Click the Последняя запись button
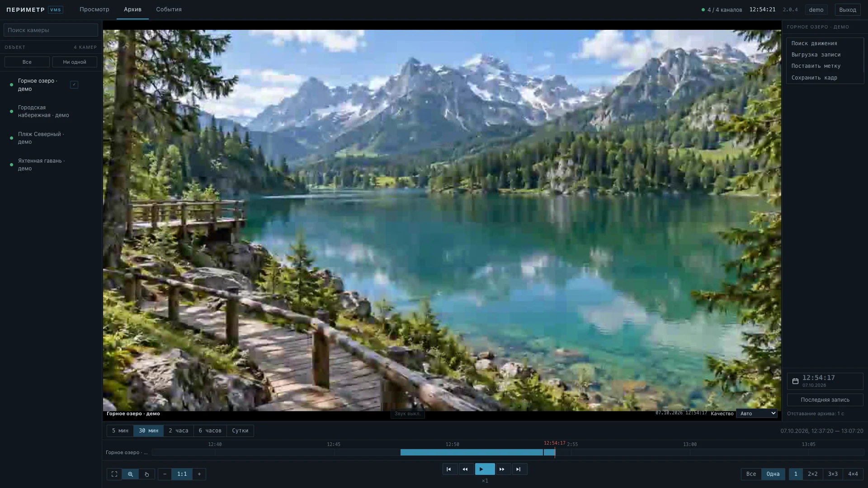The image size is (868, 488). point(825,400)
